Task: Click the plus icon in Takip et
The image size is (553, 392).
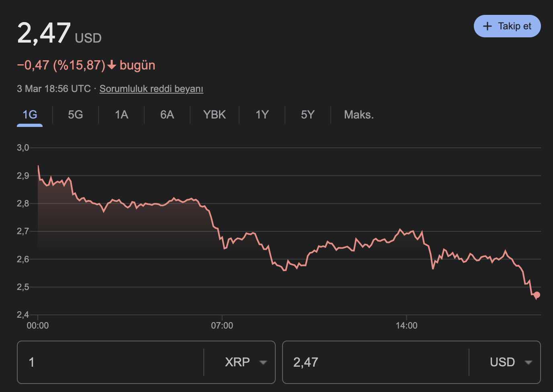Action: click(487, 26)
